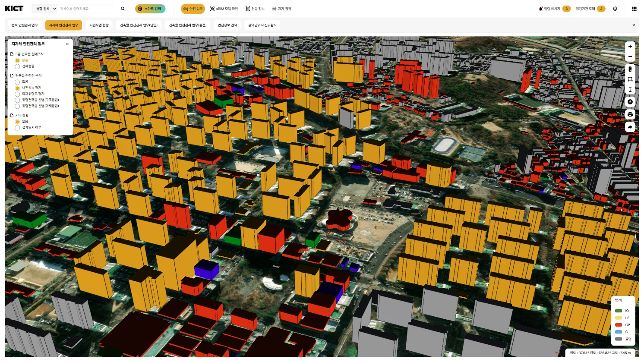This screenshot has height=362, width=644.
Task: Click the print map icon
Action: tap(630, 114)
